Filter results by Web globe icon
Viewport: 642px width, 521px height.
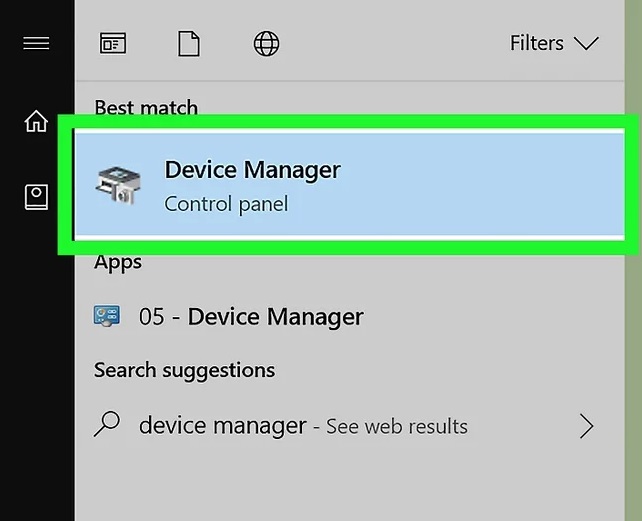tap(266, 43)
